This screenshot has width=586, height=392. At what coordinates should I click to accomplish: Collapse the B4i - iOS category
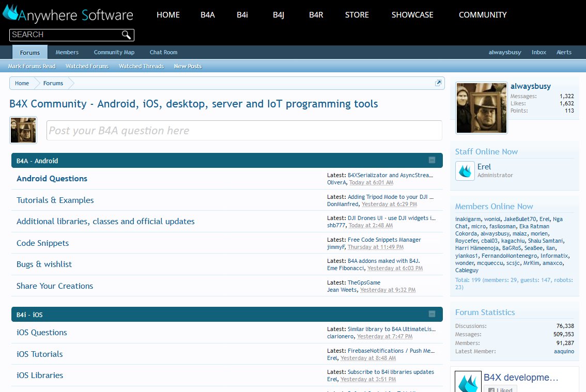[431, 315]
